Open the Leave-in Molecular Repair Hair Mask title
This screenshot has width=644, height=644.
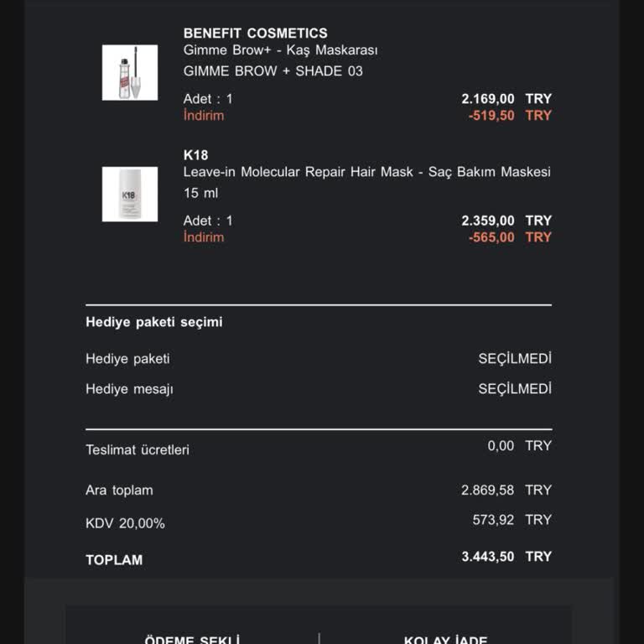tap(366, 172)
